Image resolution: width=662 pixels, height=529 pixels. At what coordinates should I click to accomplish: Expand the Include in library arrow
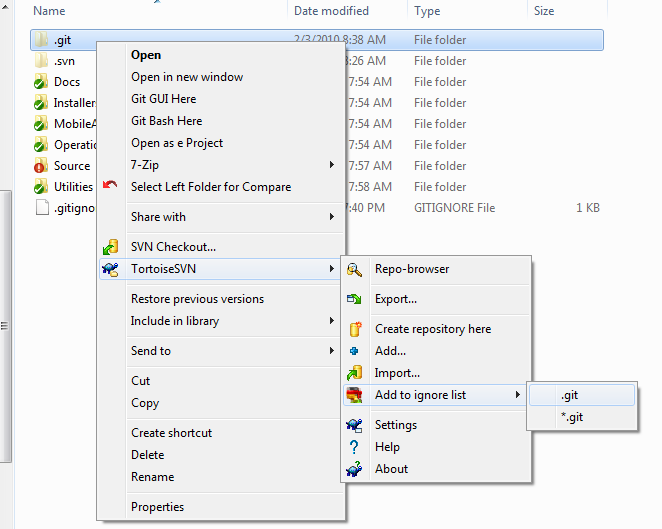tap(332, 321)
